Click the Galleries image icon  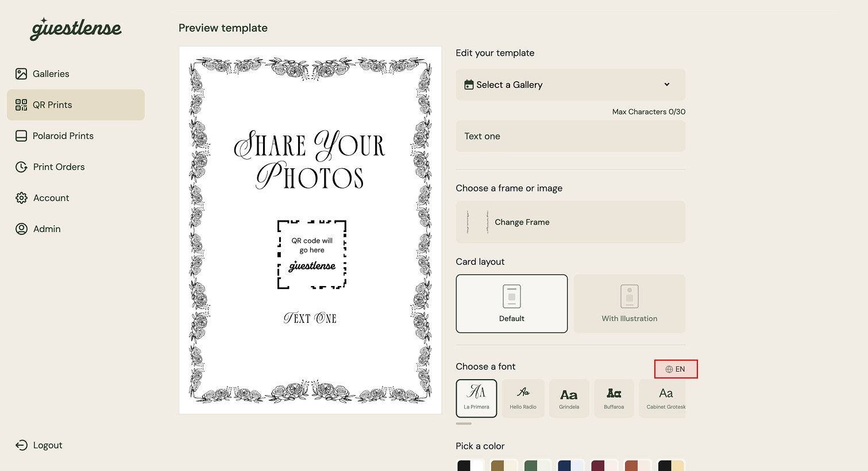21,74
